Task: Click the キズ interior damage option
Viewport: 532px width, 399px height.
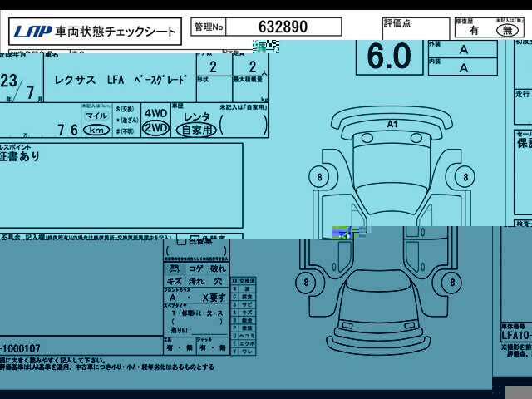Action: [x=175, y=281]
